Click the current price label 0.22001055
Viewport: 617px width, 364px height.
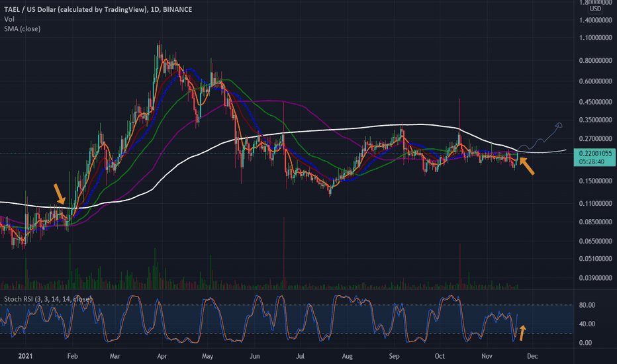point(595,154)
